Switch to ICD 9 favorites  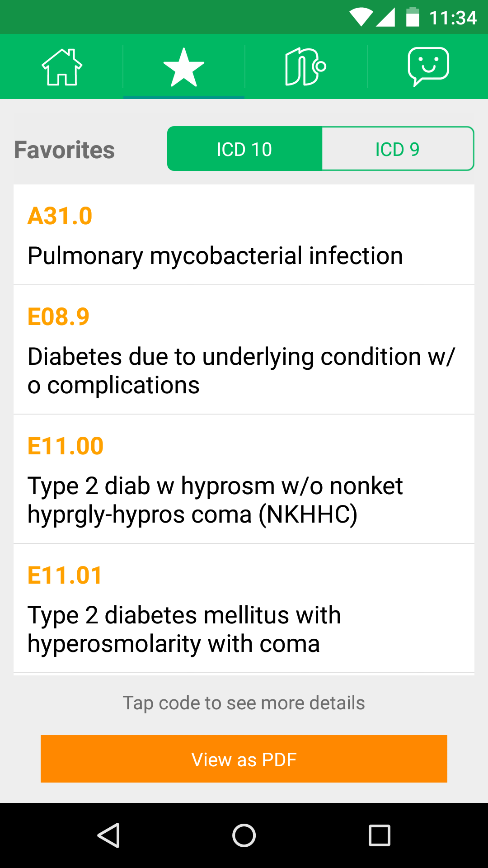click(398, 149)
